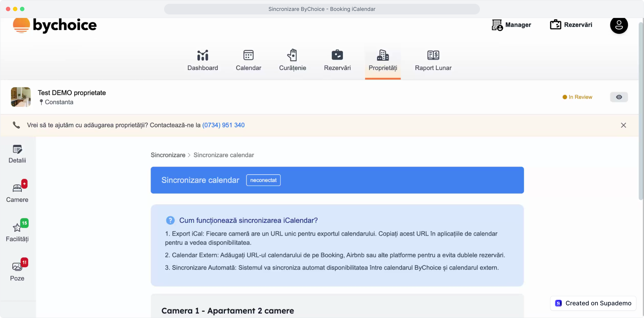Viewport: 644px width, 318px height.
Task: Toggle the property preview eye button
Action: point(619,97)
